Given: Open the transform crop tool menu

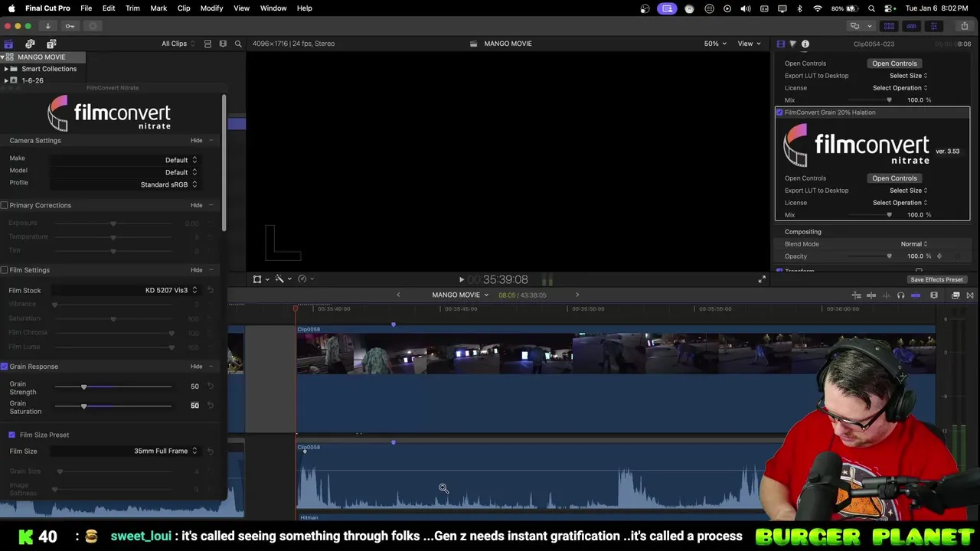Looking at the screenshot, I should pos(260,279).
